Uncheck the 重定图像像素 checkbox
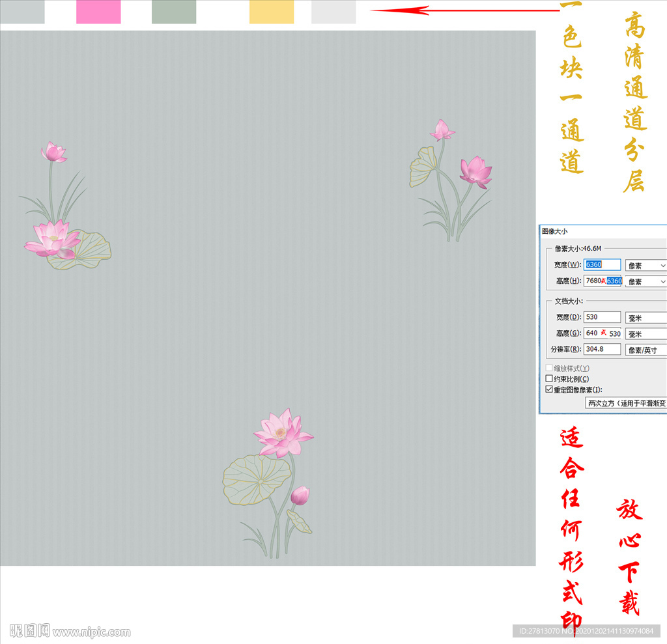The width and height of the screenshot is (667, 644). (549, 389)
